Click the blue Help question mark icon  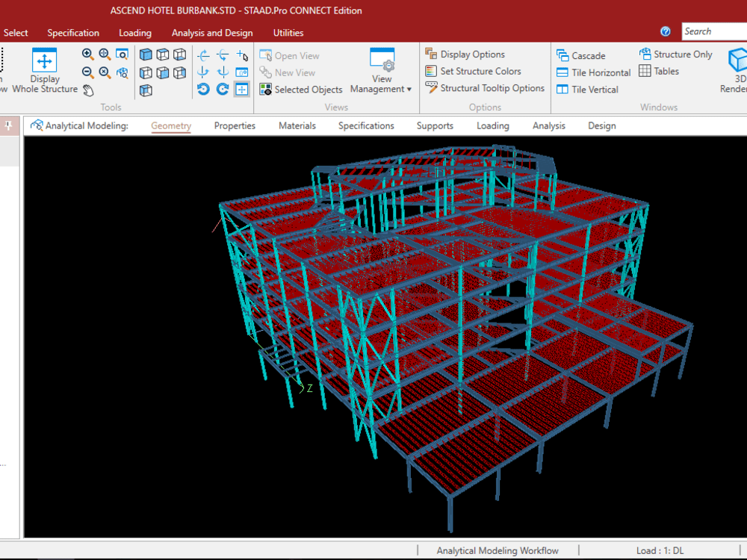[x=666, y=31]
